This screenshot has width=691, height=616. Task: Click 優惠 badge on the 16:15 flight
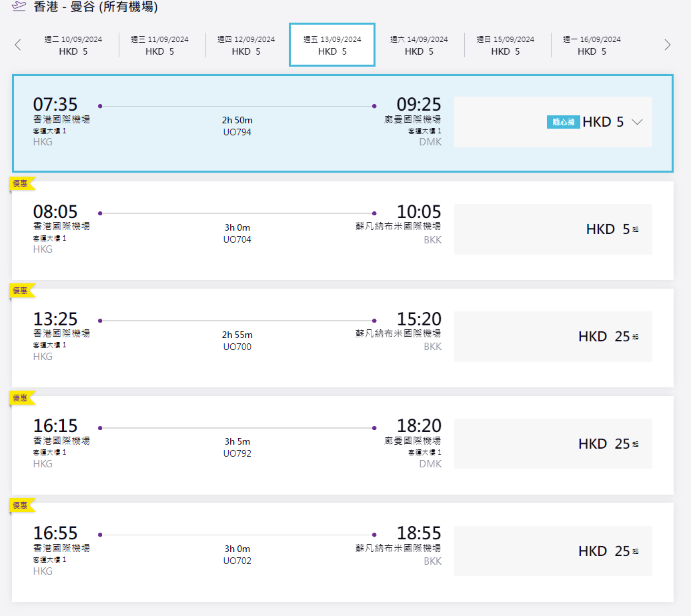click(21, 398)
